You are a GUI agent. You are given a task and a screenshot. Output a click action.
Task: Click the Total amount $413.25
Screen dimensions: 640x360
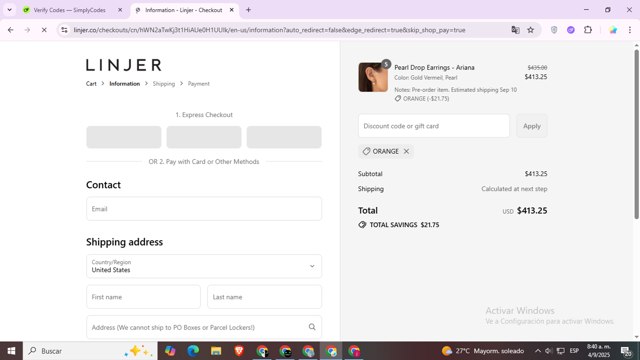(532, 211)
